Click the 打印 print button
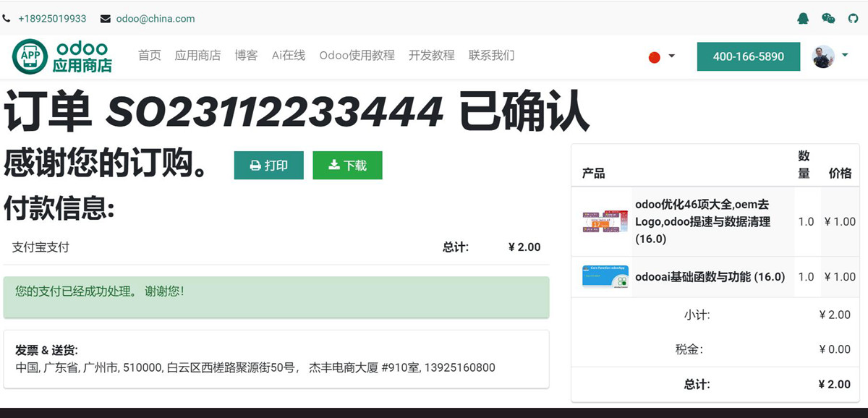The width and height of the screenshot is (868, 418). pos(269,166)
